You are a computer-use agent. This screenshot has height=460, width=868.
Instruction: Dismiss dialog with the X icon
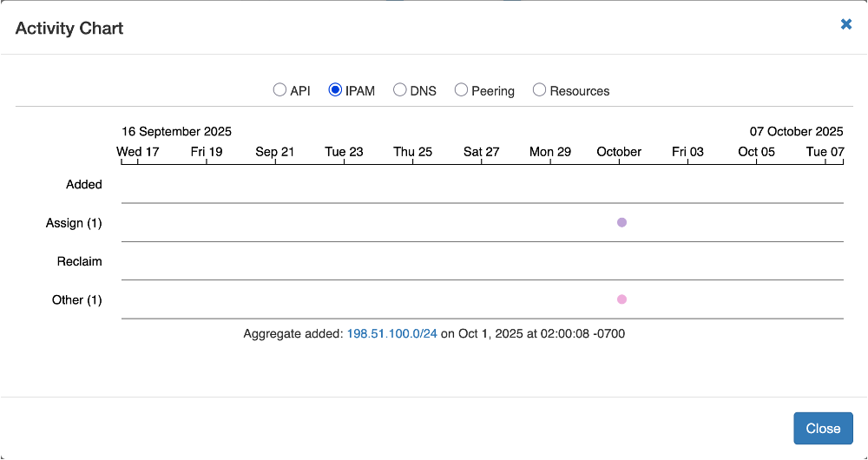tap(846, 24)
